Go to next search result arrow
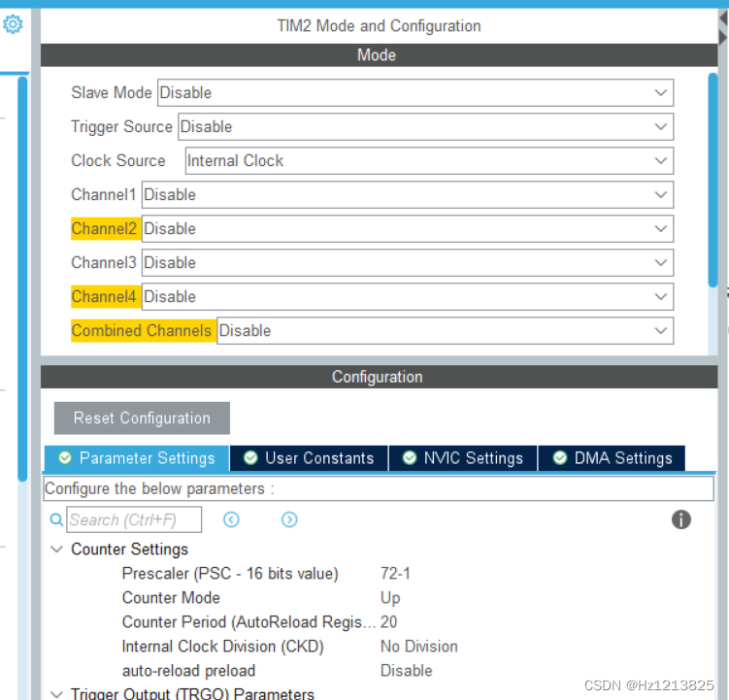Image resolution: width=729 pixels, height=700 pixels. click(289, 519)
